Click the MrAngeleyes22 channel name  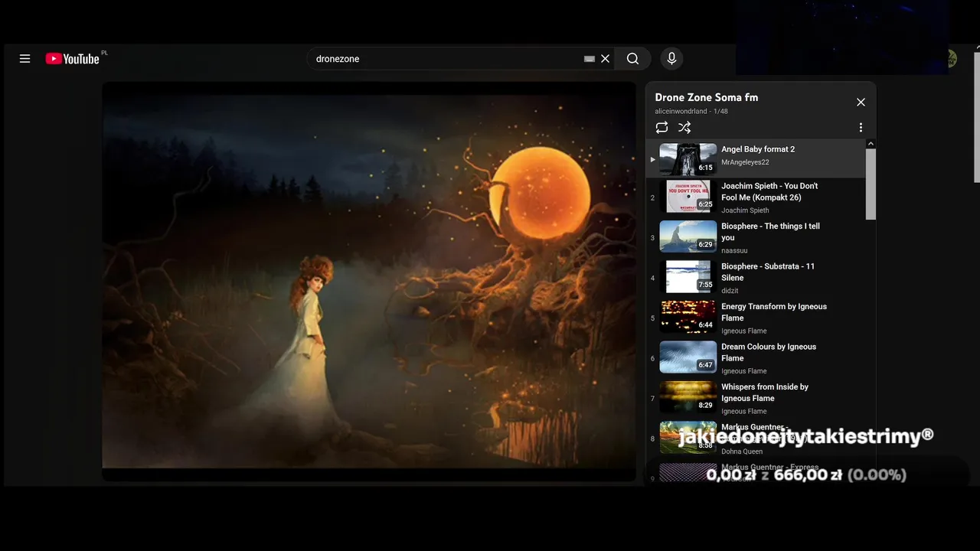tap(745, 162)
